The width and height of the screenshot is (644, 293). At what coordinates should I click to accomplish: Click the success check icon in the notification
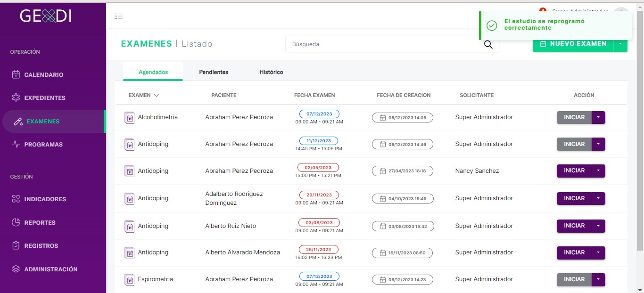(492, 25)
